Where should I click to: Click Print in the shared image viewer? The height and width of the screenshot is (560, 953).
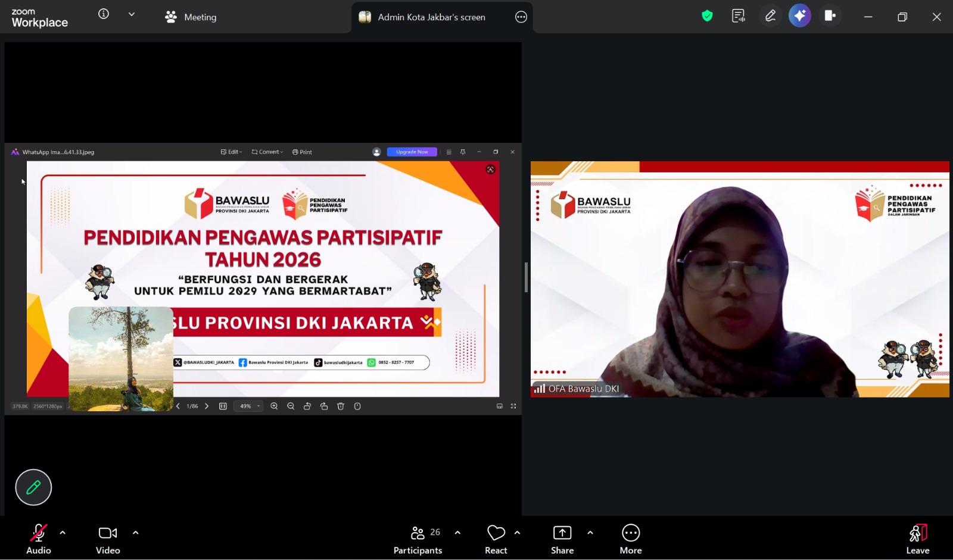(302, 152)
